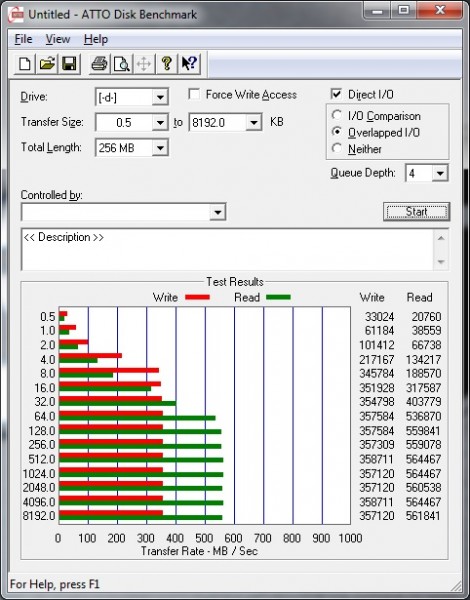470x600 pixels.
Task: Click the read value 561841
Action: pyautogui.click(x=423, y=516)
